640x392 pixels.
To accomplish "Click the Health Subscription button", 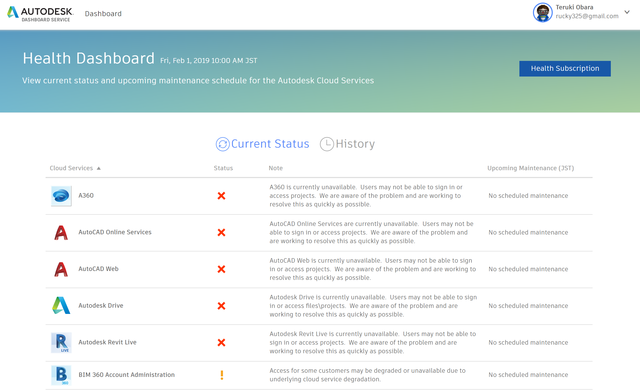I will coord(565,69).
